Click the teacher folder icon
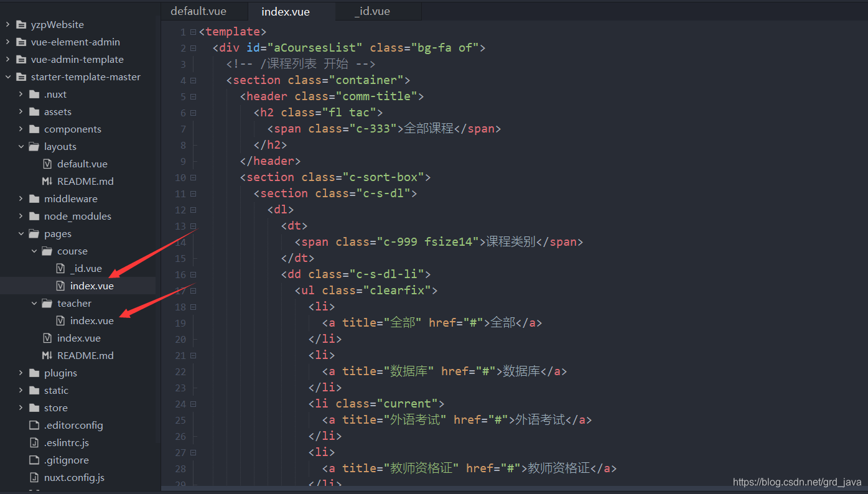 pos(47,304)
